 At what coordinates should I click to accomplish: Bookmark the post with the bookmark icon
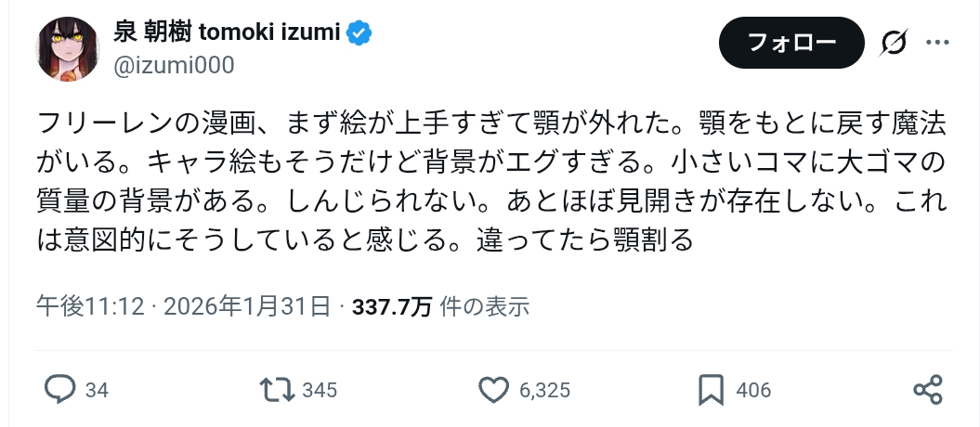[x=711, y=390]
